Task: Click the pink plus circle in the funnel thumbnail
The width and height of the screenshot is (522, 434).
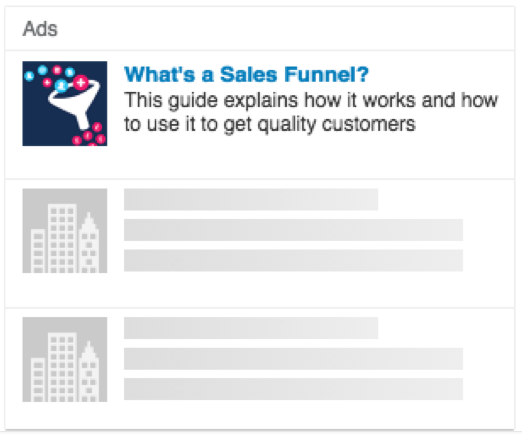Action: click(81, 82)
